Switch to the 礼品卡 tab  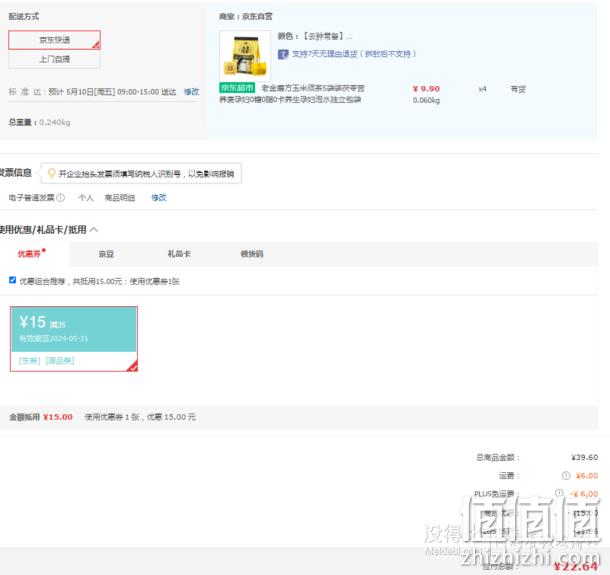[179, 254]
